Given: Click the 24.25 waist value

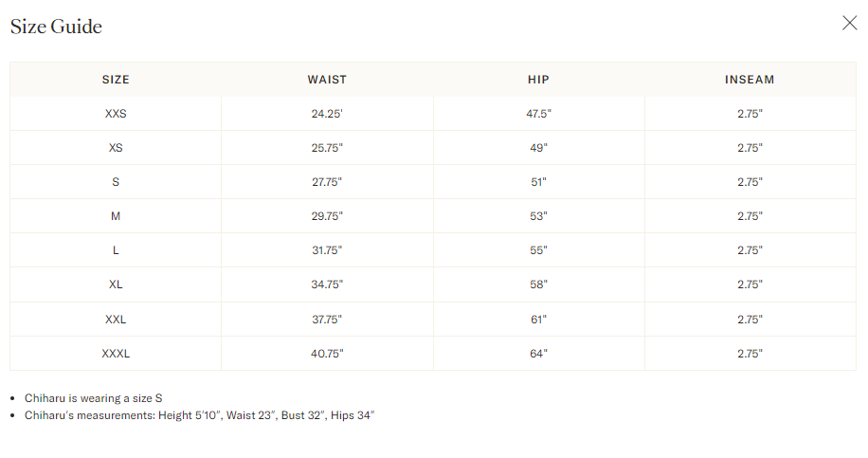Looking at the screenshot, I should [x=327, y=114].
